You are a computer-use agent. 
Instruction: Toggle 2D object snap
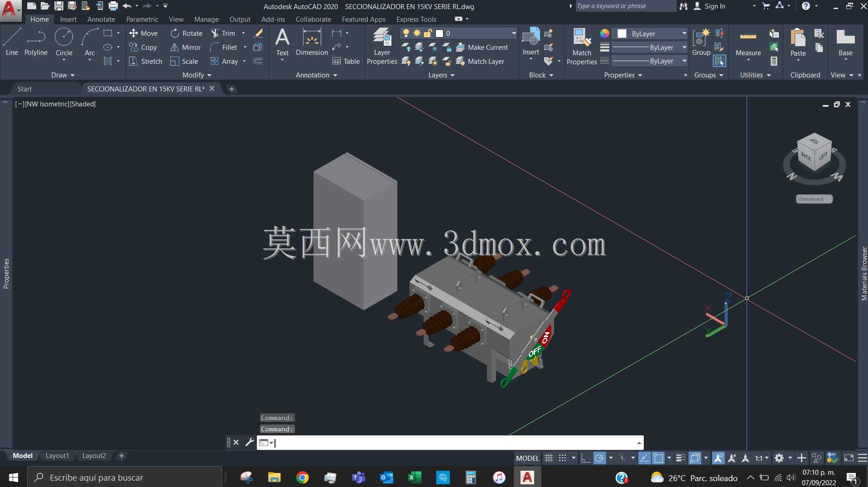[658, 458]
